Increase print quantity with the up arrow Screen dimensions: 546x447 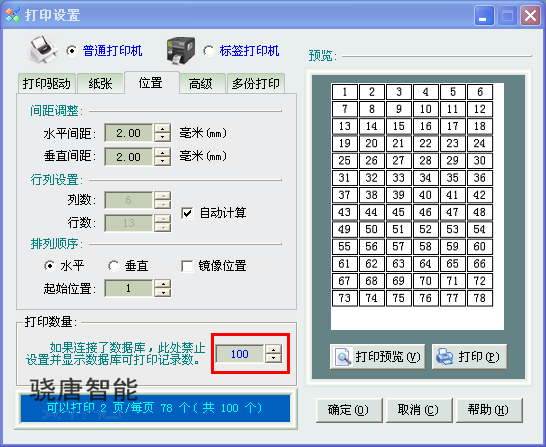coord(273,350)
